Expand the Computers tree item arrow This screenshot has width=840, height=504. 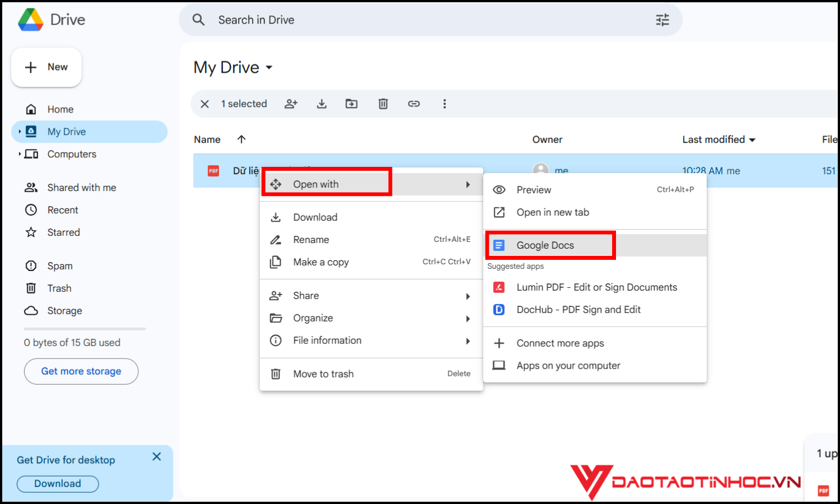20,154
